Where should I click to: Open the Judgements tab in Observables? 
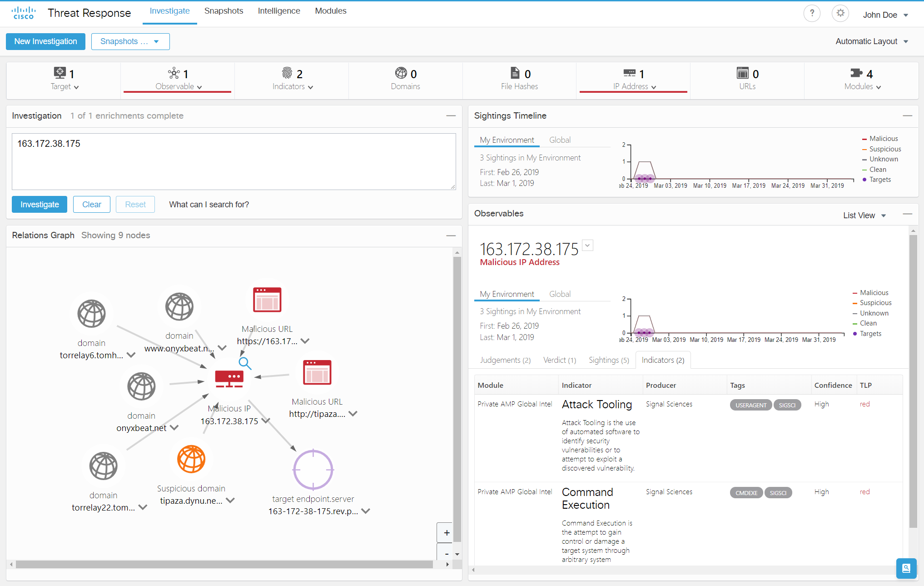click(505, 360)
